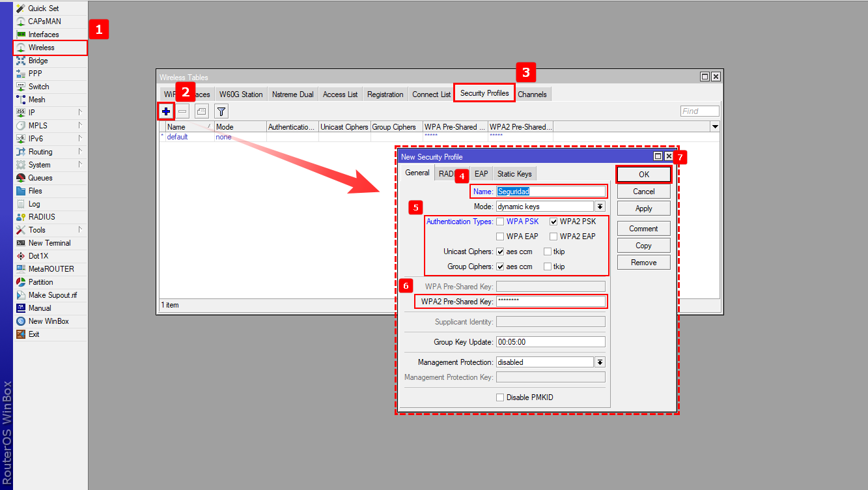Open the Management Protection dropdown
This screenshot has width=868, height=490.
click(x=600, y=362)
